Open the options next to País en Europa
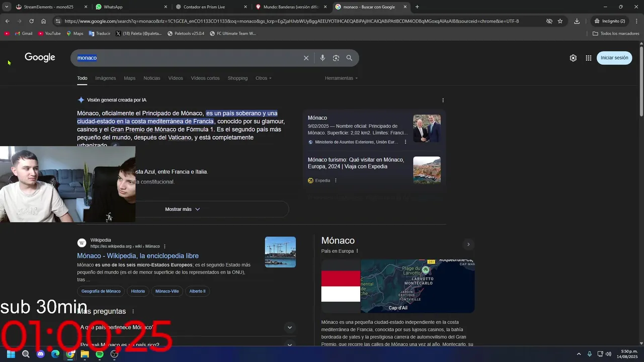644x362 pixels. (x=357, y=251)
